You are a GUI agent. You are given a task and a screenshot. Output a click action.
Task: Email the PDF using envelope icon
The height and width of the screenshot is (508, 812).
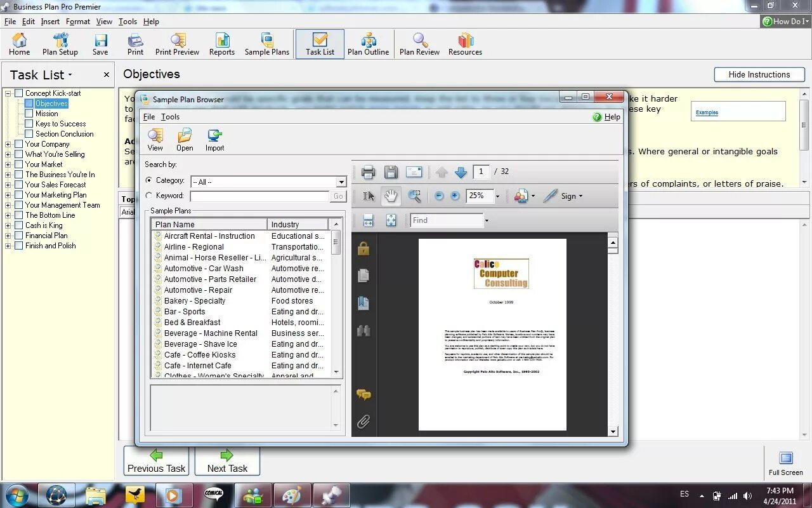coord(414,172)
